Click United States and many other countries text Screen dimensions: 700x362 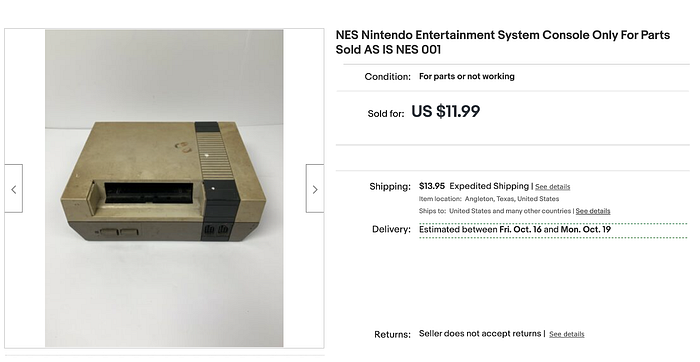510,211
